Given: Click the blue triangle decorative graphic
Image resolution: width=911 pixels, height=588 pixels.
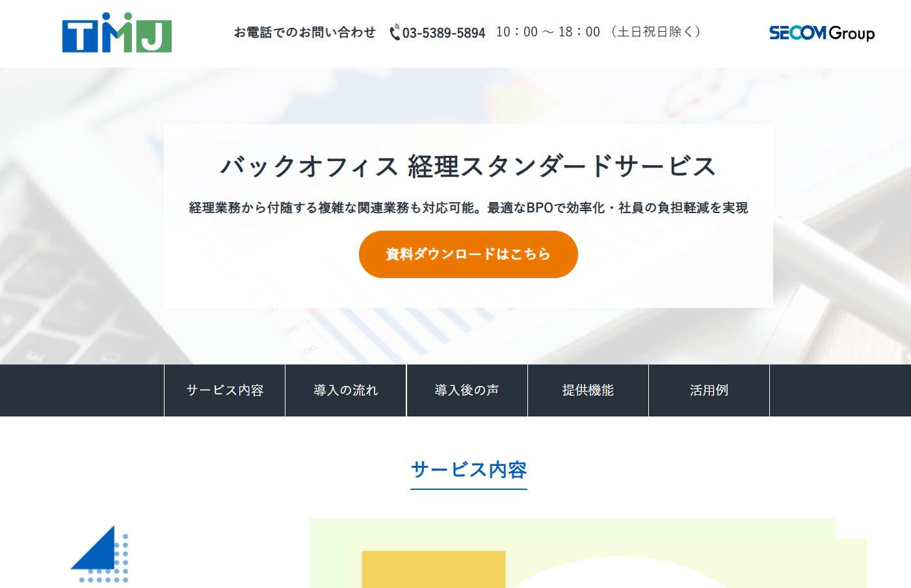Looking at the screenshot, I should [x=99, y=554].
